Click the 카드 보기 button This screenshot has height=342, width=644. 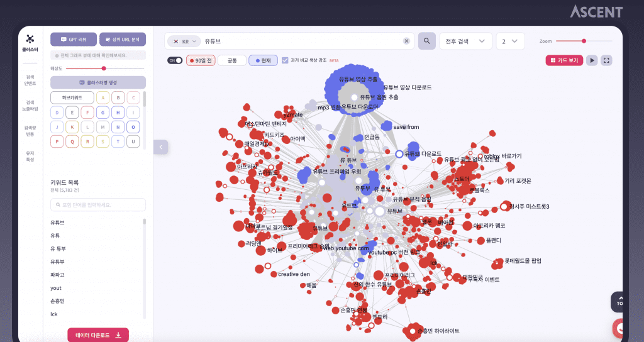(x=564, y=60)
